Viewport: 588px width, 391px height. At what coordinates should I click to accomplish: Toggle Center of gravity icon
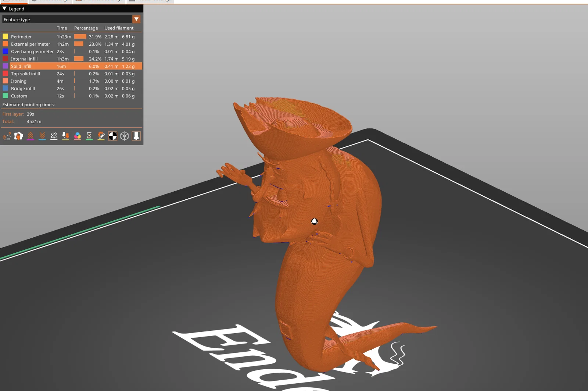click(x=113, y=136)
